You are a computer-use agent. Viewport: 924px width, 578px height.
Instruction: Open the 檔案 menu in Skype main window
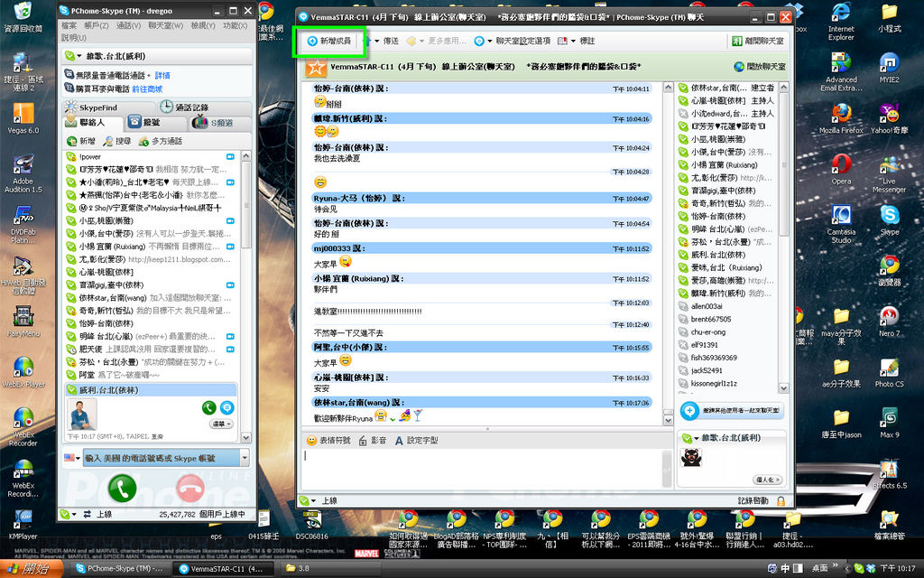point(69,25)
